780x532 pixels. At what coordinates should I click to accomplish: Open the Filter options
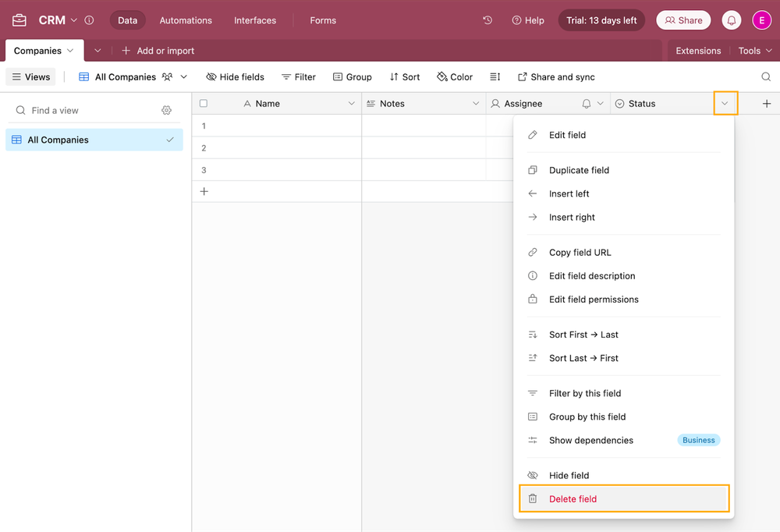[x=298, y=76]
